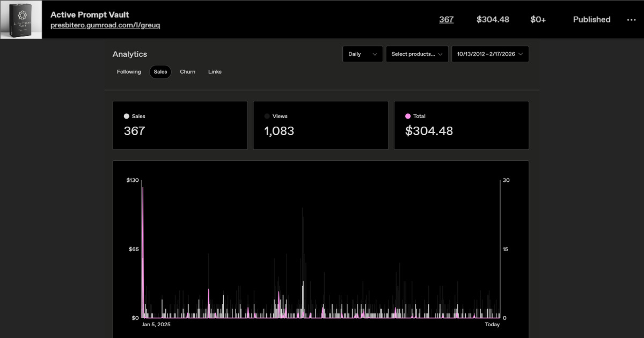The image size is (644, 338).
Task: Click the $0+ price indicator
Action: 538,19
